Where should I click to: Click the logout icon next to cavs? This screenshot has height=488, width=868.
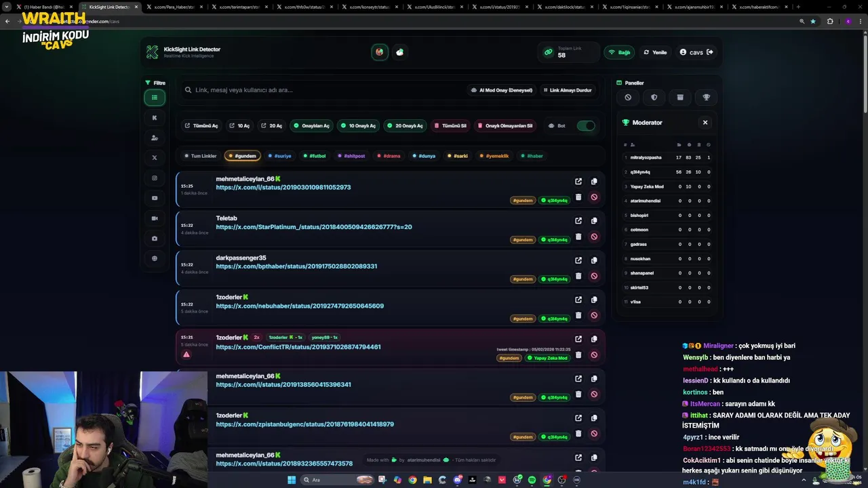point(710,52)
